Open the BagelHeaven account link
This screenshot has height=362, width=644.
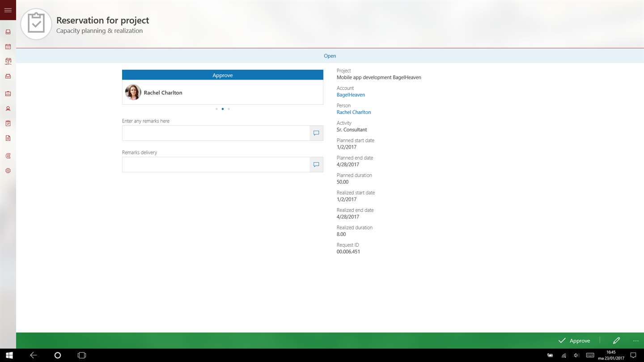click(351, 95)
